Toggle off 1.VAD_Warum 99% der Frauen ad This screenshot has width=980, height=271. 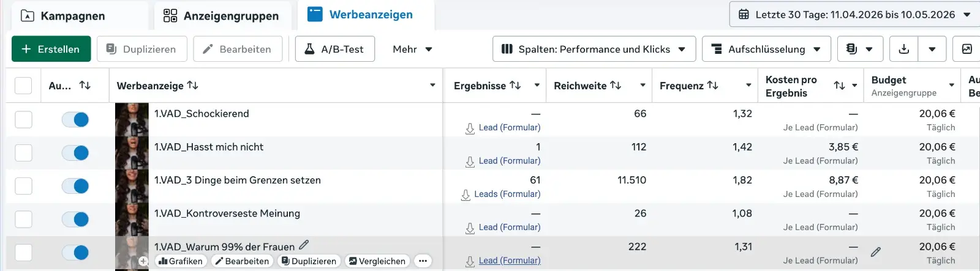[75, 252]
